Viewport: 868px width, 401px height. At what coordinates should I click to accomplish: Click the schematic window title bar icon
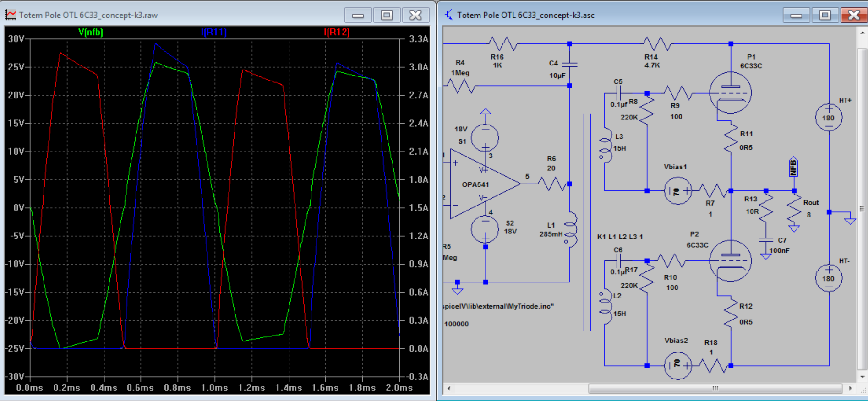click(x=448, y=15)
